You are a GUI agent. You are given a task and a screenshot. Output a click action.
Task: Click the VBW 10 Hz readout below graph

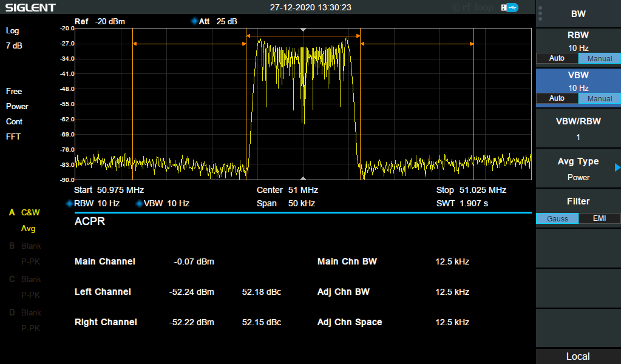coord(166,203)
